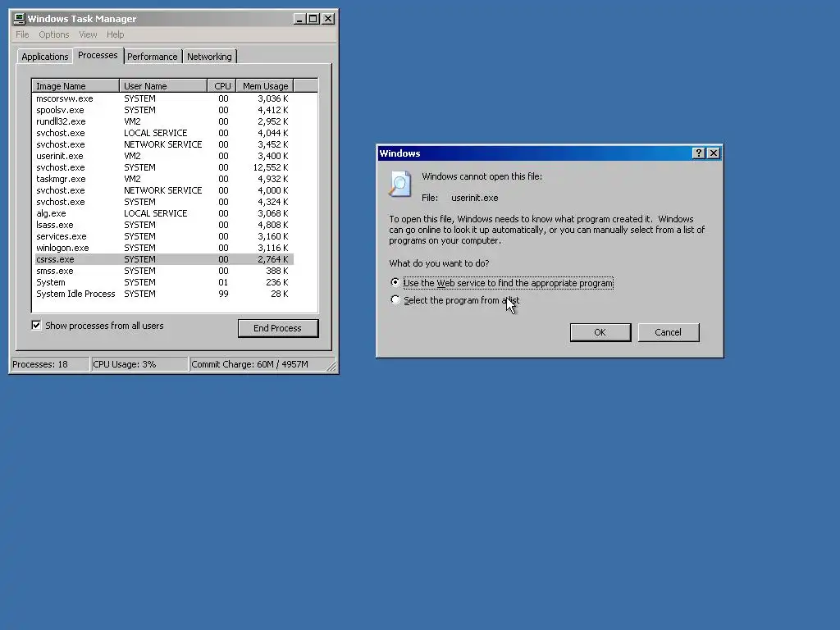The height and width of the screenshot is (630, 840).
Task: Click the Processes: 18 status bar entry
Action: [x=50, y=364]
